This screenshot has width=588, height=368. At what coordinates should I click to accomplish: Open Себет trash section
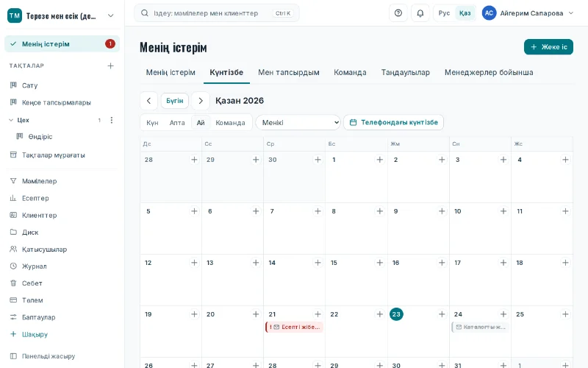[x=62, y=283]
